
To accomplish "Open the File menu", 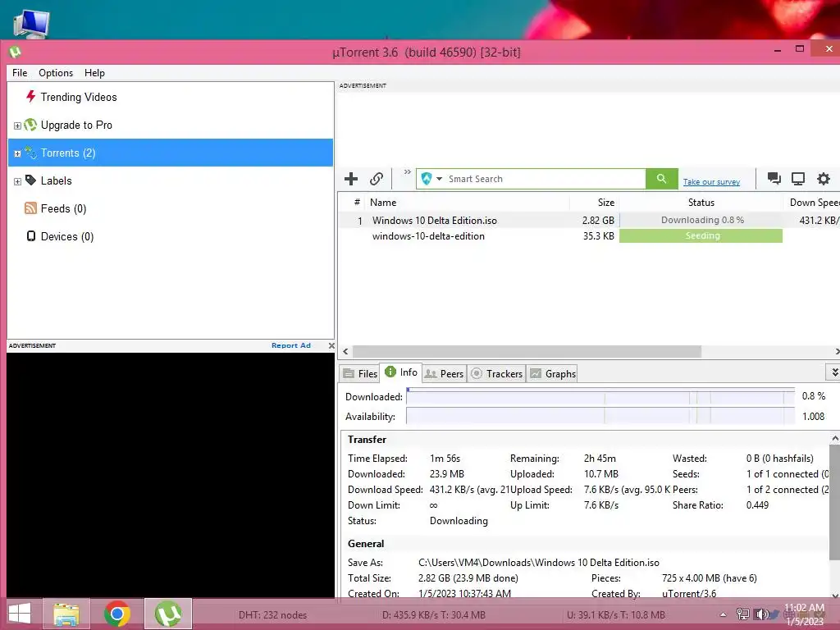I will pos(20,73).
